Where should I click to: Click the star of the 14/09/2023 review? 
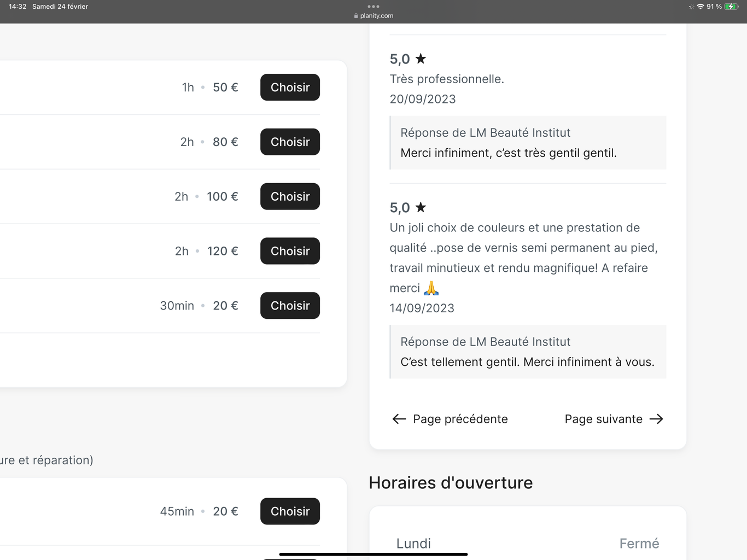coord(421,207)
